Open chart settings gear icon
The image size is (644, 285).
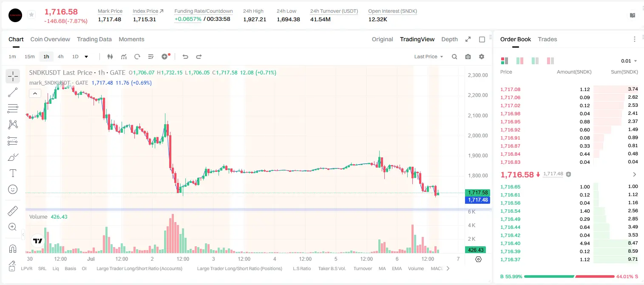482,57
